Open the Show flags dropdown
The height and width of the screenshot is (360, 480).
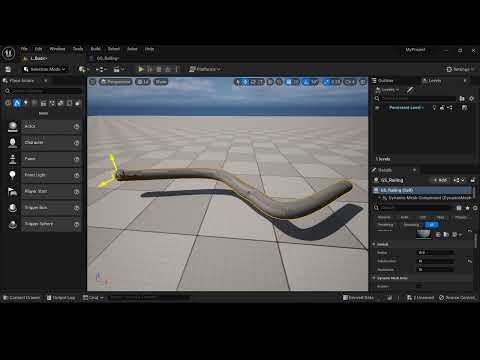161,82
